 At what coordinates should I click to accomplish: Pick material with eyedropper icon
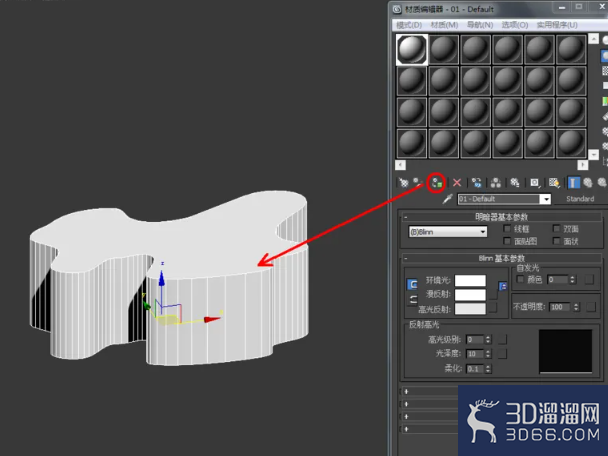pyautogui.click(x=447, y=199)
